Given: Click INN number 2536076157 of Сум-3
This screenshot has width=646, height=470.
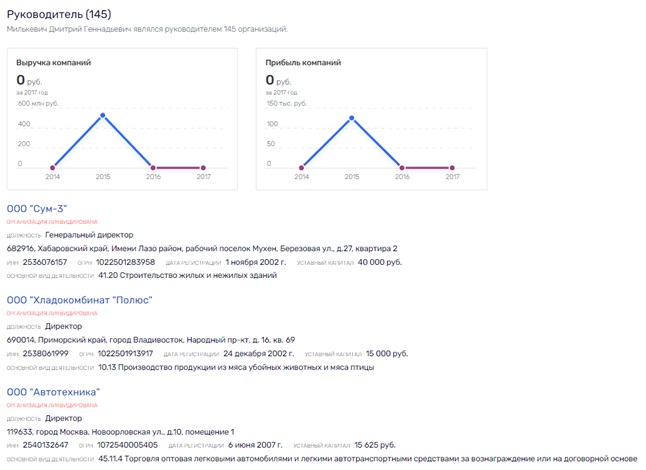Looking at the screenshot, I should tap(45, 262).
